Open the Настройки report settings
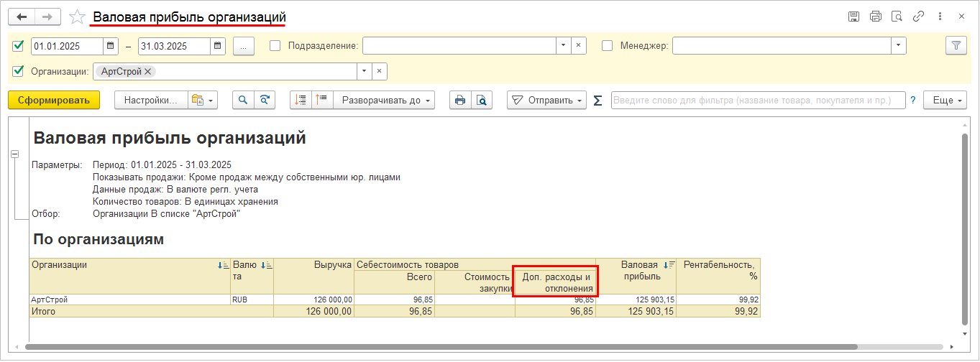980x362 pixels. point(151,101)
